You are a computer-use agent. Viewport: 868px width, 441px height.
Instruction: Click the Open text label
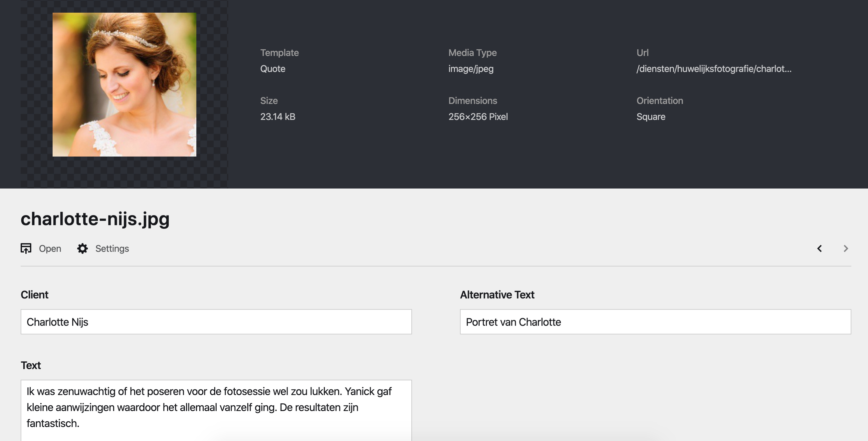[50, 248]
